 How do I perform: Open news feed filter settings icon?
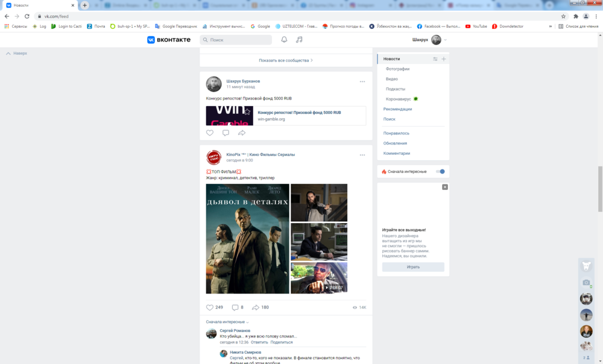[435, 59]
